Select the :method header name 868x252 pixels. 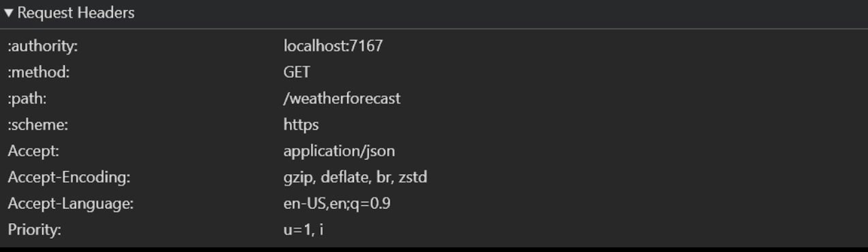click(x=39, y=72)
